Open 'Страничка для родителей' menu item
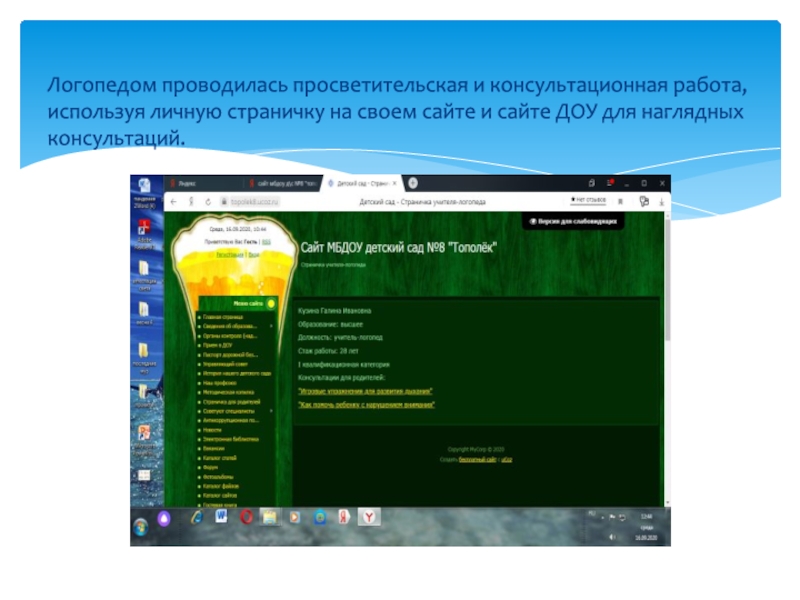Screen dimensions: 800x600 pos(231,402)
